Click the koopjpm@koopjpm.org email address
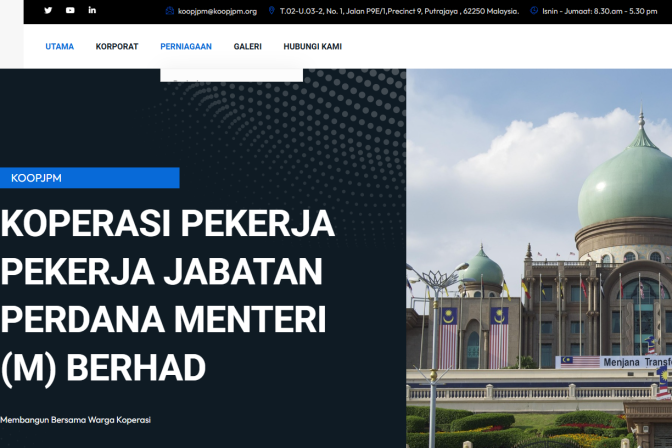 point(217,12)
